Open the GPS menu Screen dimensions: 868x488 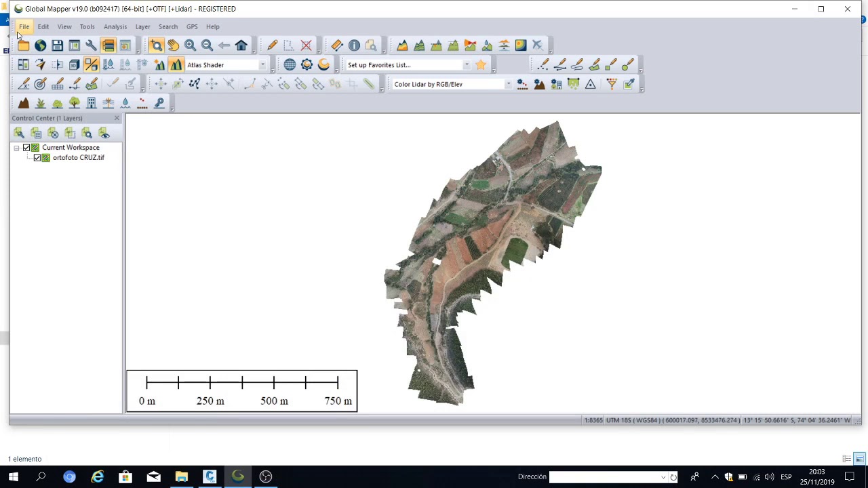[x=192, y=27]
